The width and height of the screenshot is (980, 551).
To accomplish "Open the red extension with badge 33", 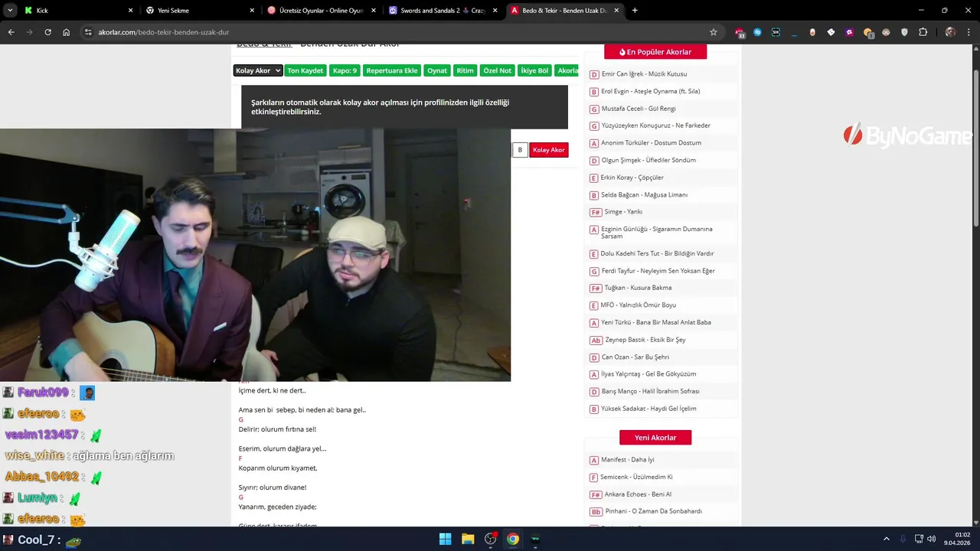I will [740, 32].
